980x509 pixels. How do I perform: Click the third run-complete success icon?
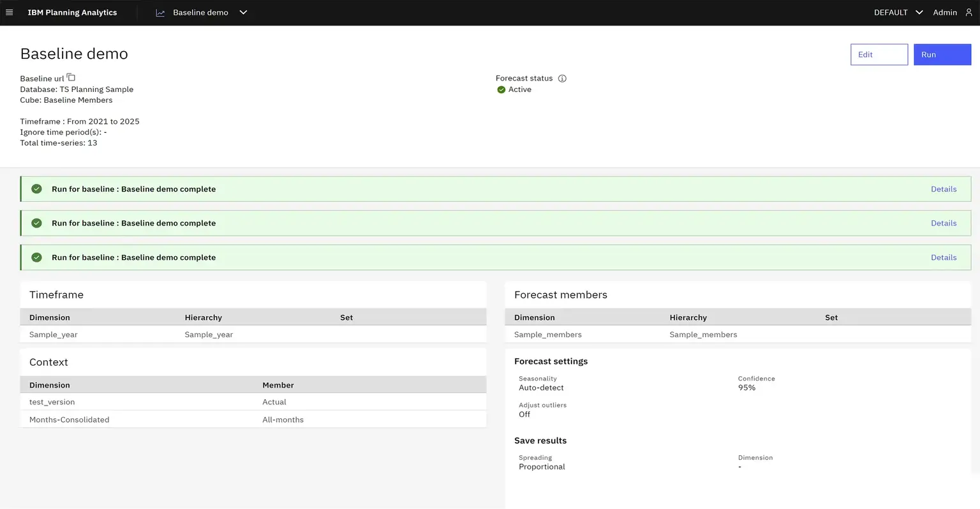[36, 257]
